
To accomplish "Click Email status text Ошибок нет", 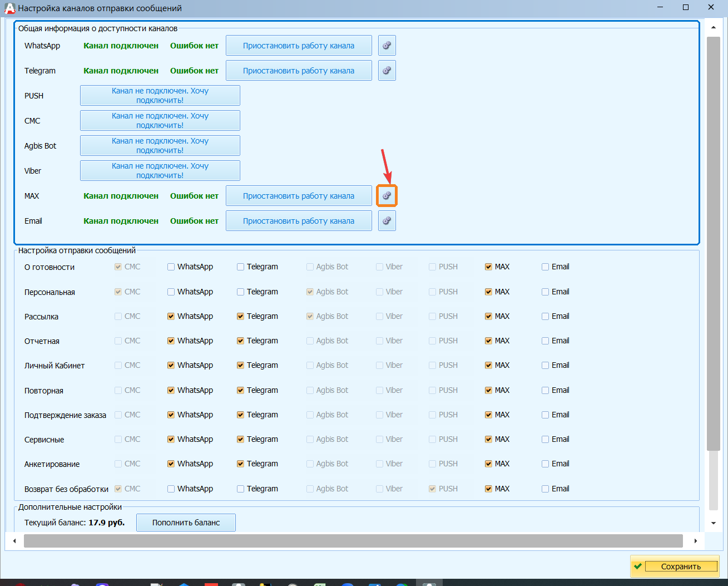I will click(194, 221).
